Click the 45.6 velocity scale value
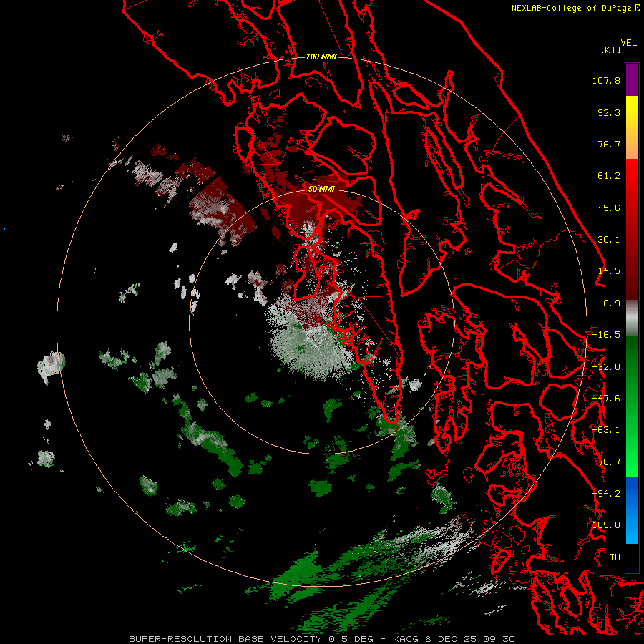Screen dimensions: 644x644 click(609, 208)
